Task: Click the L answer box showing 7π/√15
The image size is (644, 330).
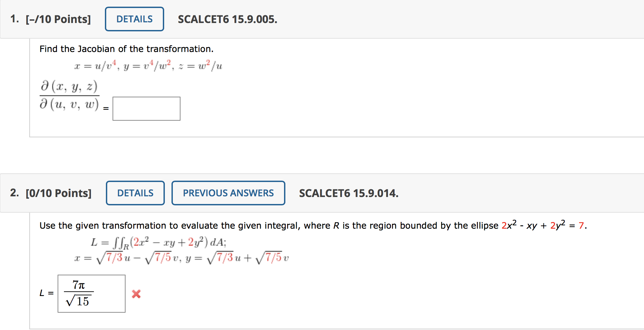Action: [91, 294]
